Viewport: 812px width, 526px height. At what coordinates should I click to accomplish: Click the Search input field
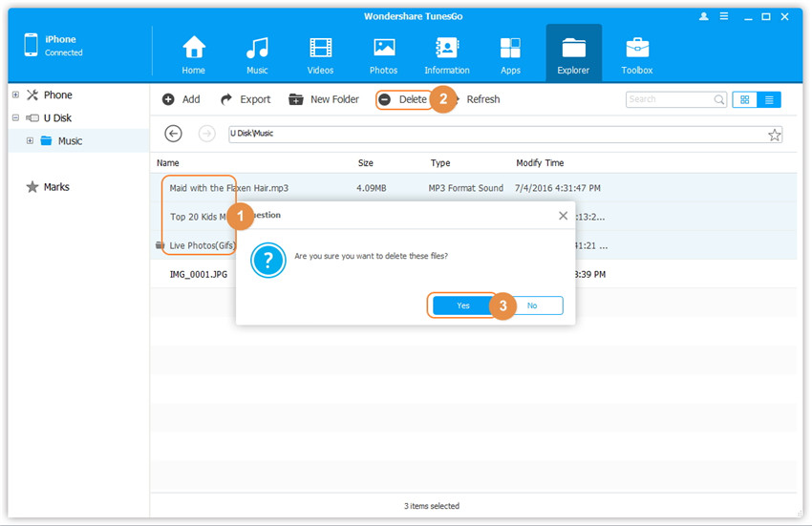pyautogui.click(x=669, y=99)
